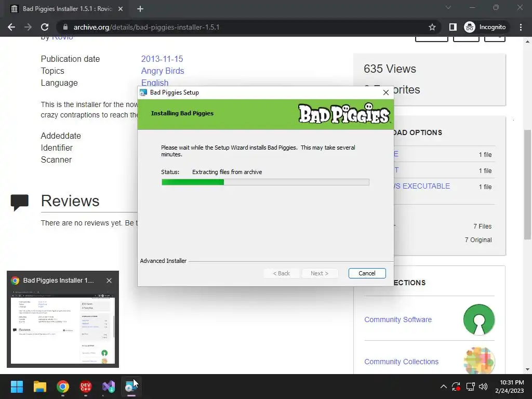
Task: Open Visual Studio from taskbar
Action: (x=109, y=387)
